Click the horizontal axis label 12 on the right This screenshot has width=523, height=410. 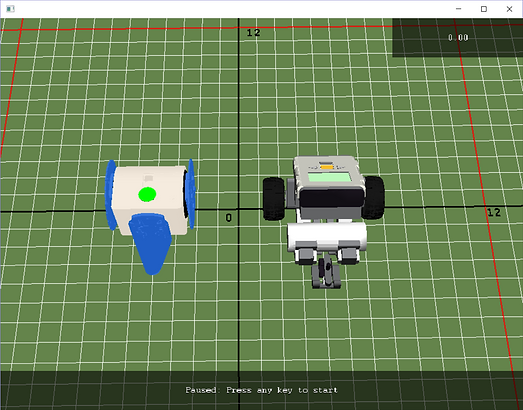click(494, 213)
